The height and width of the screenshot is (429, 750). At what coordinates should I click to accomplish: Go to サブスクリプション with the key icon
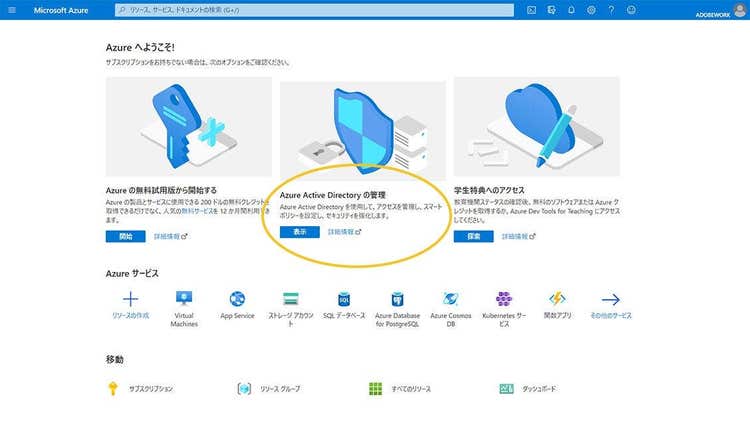pos(113,388)
